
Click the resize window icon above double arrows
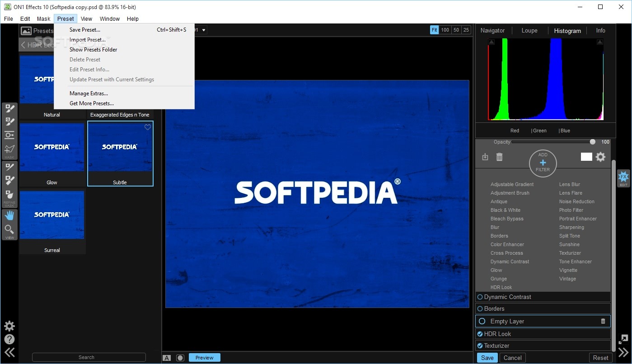point(623,339)
